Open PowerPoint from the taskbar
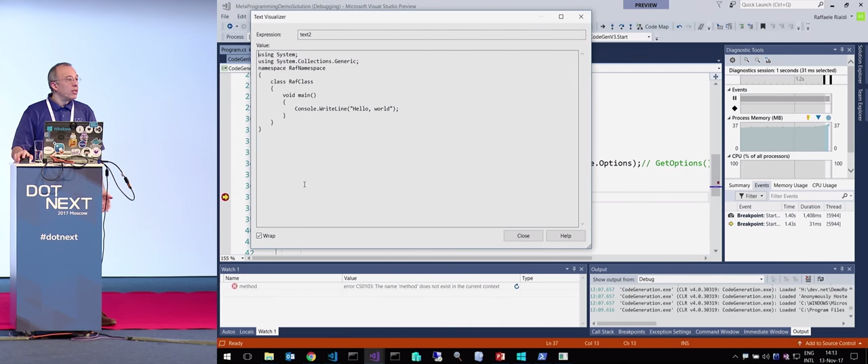Viewport: 868px width, 364px height. (x=500, y=357)
